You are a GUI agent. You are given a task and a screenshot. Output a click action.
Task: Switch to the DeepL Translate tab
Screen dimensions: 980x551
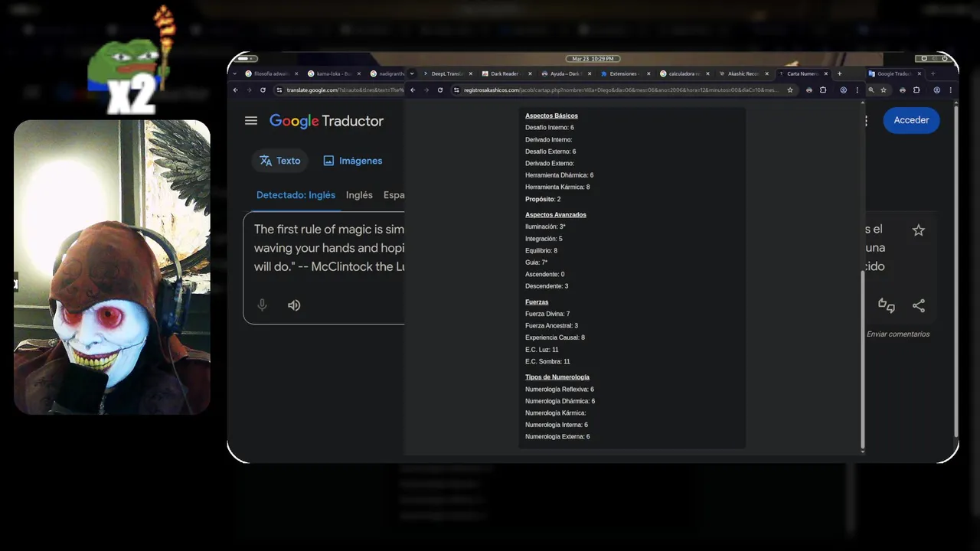click(x=446, y=73)
